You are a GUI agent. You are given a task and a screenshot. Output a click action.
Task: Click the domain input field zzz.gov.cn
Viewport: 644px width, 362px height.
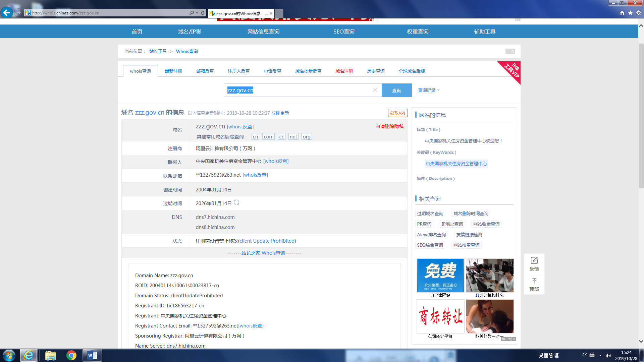point(299,90)
